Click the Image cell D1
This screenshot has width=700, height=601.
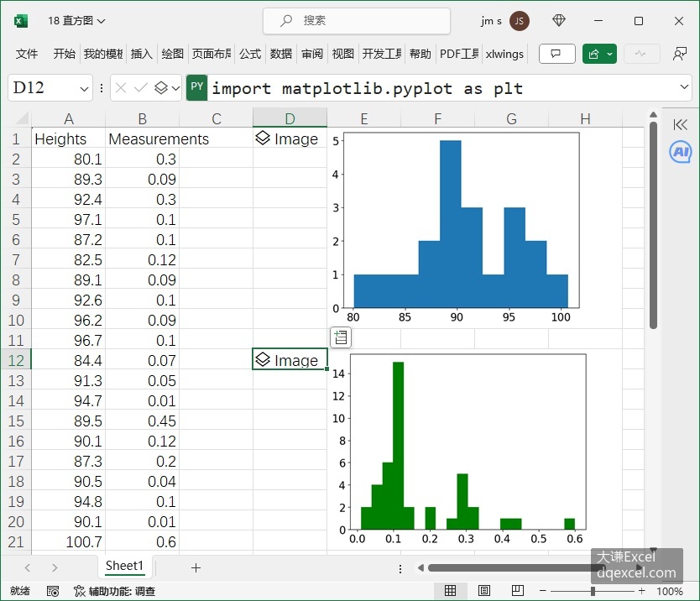[290, 138]
